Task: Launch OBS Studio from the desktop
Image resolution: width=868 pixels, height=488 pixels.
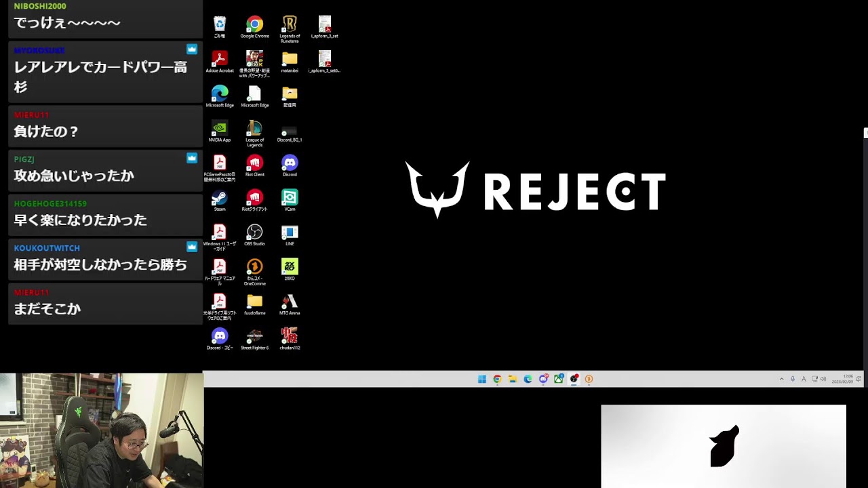Action: 254,235
